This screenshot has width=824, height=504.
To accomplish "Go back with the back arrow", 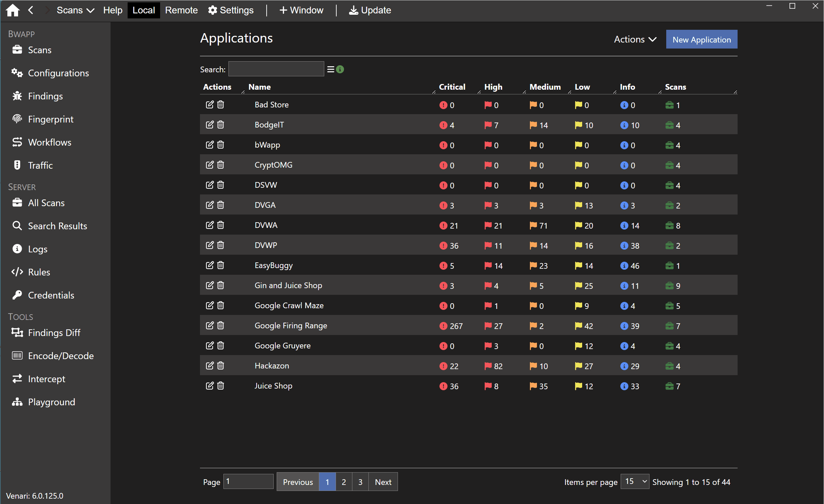I will point(30,10).
